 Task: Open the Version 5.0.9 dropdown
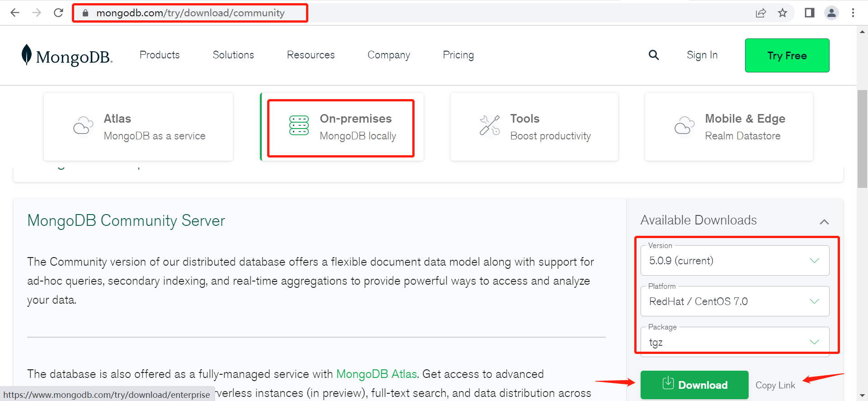point(735,260)
